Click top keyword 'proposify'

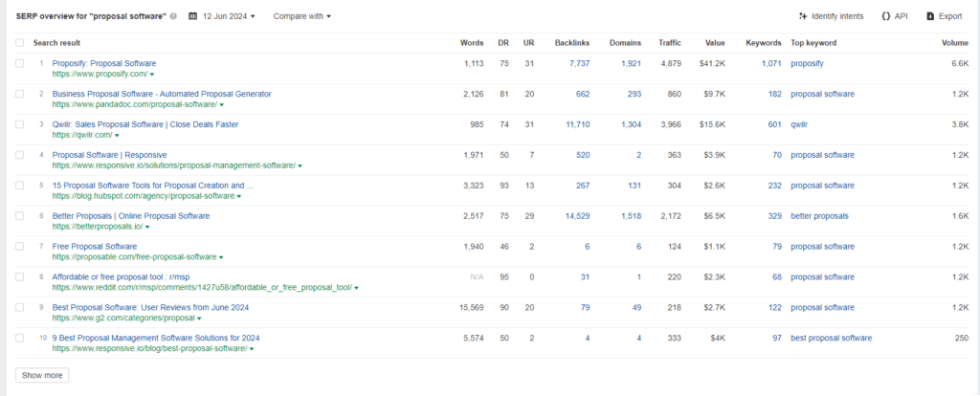click(807, 63)
